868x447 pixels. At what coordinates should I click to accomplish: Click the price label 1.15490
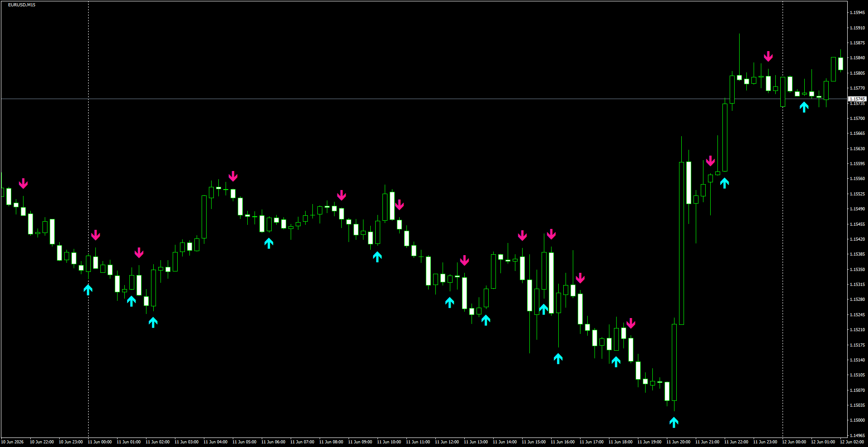(x=857, y=209)
